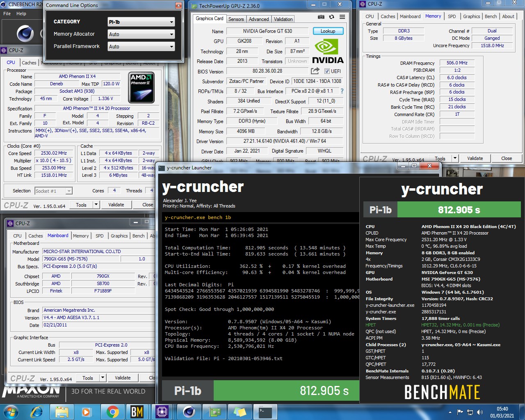Open the Advanced tab in GPU-Z
The height and width of the screenshot is (420, 525).
259,19
